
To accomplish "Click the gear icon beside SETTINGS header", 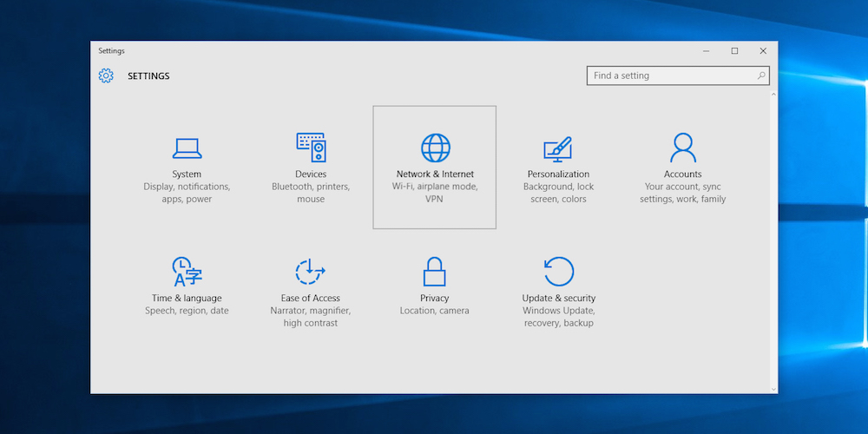I will [x=106, y=76].
